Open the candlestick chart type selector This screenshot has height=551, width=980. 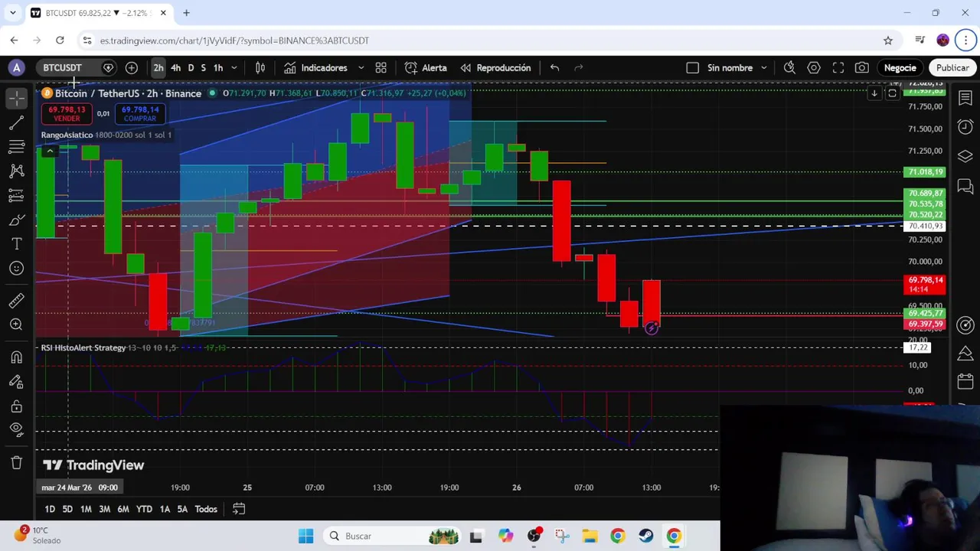point(260,68)
